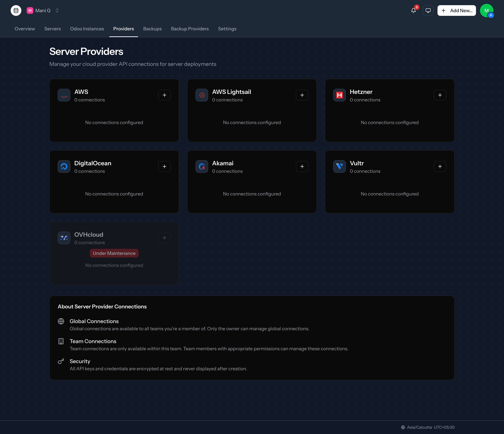Click the AWS Lightsail card title
The image size is (504, 434).
coord(231,92)
